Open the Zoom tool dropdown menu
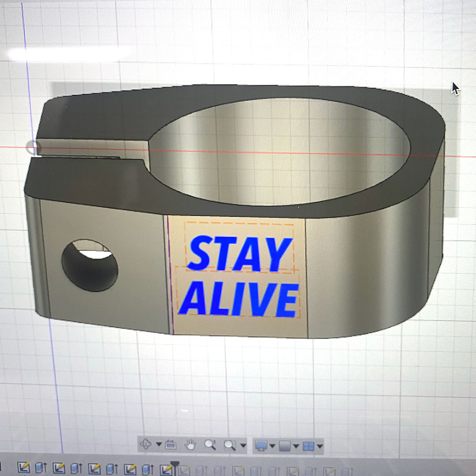476x476 pixels. pyautogui.click(x=243, y=445)
